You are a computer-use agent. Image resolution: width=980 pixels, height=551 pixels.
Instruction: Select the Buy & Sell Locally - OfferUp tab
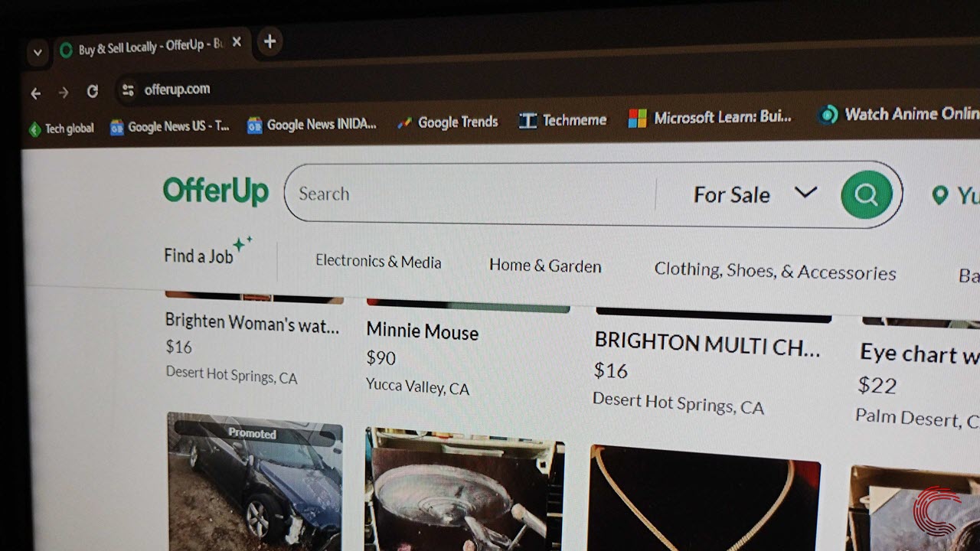point(151,47)
